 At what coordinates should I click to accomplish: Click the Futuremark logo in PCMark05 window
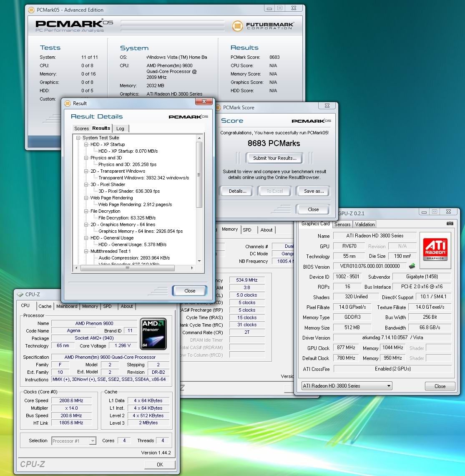(263, 26)
